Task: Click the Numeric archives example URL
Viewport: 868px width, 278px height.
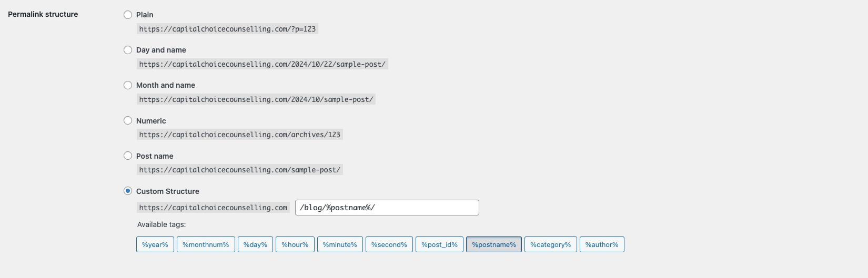Action: (239, 135)
